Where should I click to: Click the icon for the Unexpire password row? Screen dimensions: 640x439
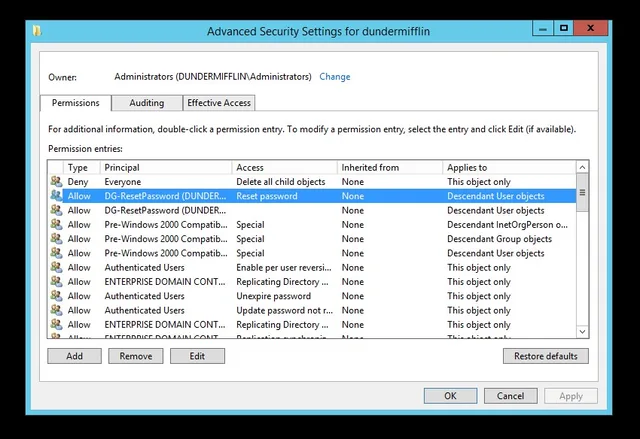point(56,295)
